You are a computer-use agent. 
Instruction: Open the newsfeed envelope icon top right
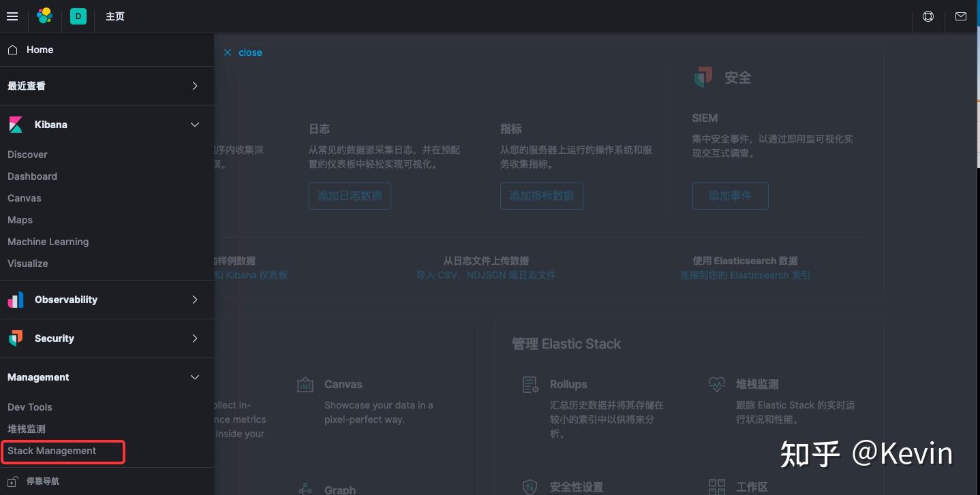coord(961,16)
